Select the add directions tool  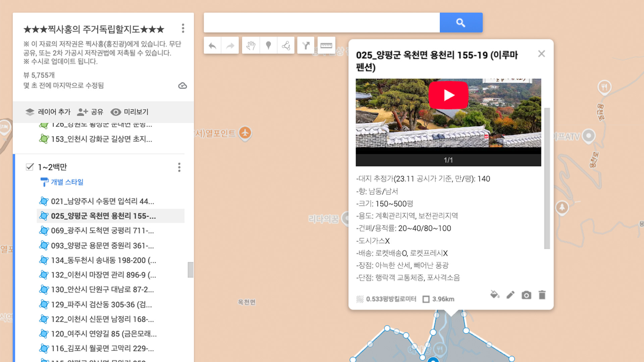[306, 46]
